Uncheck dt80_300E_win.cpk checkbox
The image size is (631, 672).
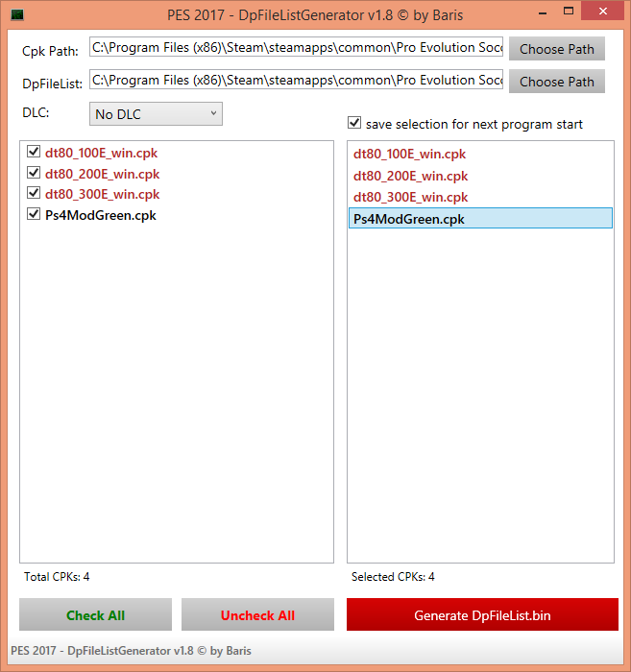[34, 193]
